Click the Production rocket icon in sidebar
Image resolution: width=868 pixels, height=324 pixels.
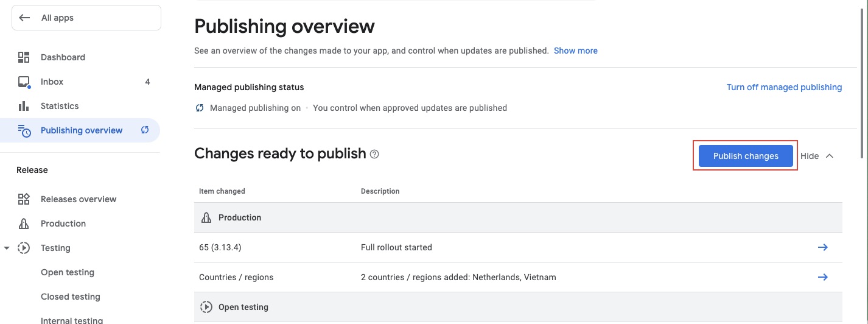[x=24, y=224]
